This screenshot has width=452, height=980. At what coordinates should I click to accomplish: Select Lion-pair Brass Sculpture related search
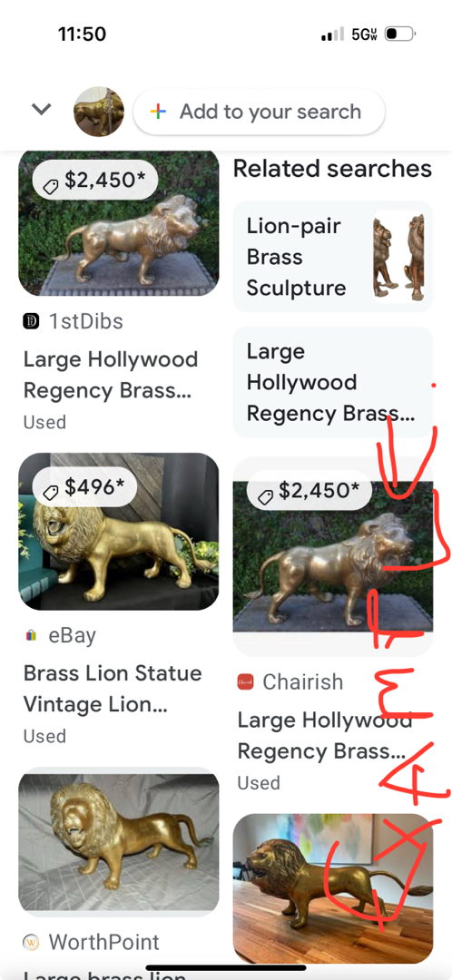pyautogui.click(x=332, y=257)
